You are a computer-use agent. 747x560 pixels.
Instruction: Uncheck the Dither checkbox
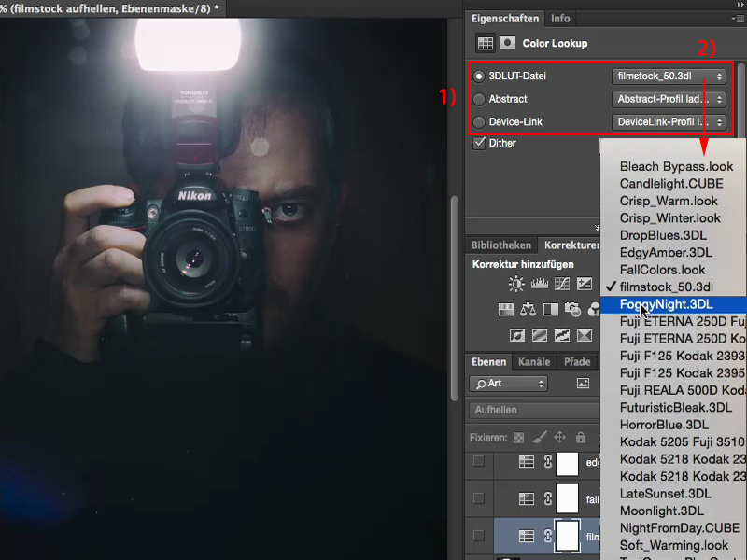(x=479, y=143)
